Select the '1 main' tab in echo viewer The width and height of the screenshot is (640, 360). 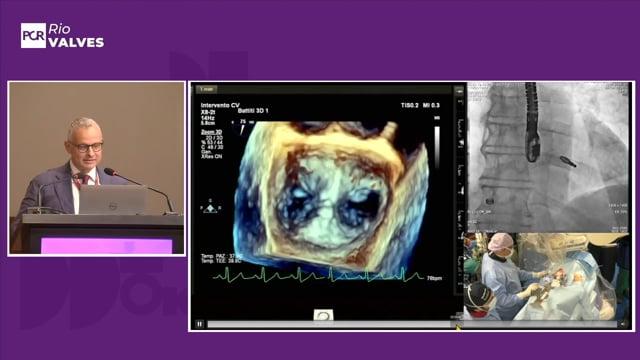coord(207,89)
